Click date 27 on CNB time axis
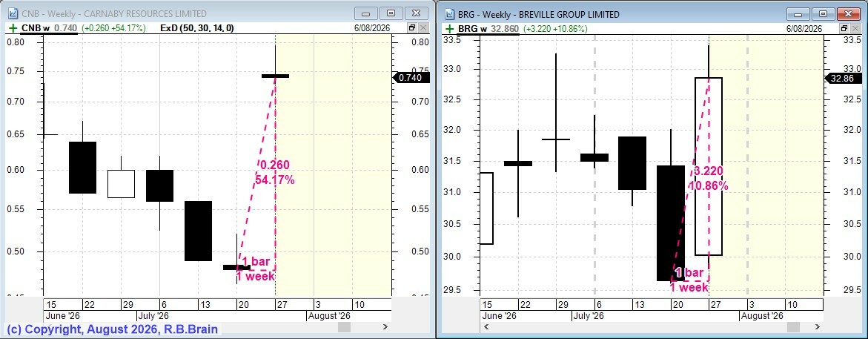The width and height of the screenshot is (868, 339). tap(281, 305)
